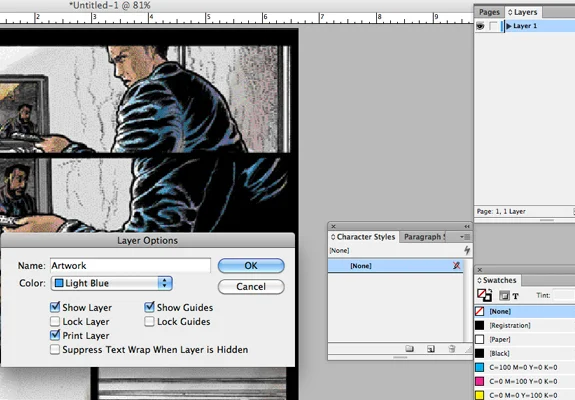Click in the Name field containing Artwork
The width and height of the screenshot is (575, 400).
pos(130,265)
